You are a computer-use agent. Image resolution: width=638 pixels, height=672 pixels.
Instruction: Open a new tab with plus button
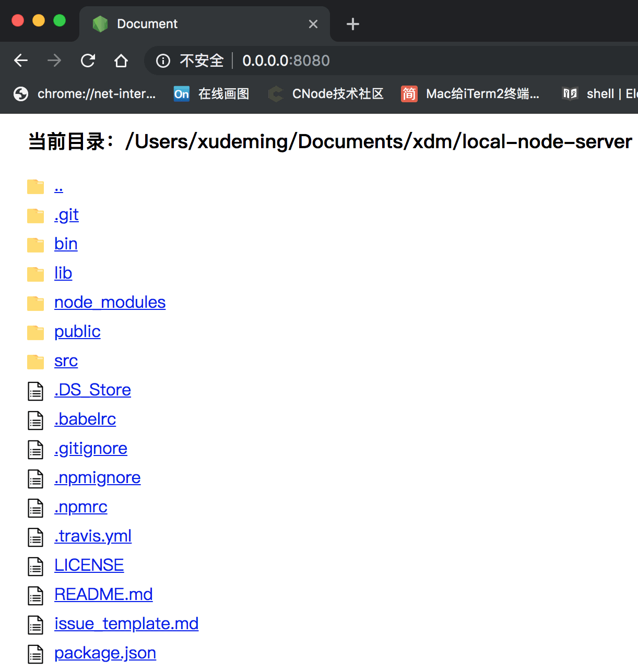(x=353, y=24)
